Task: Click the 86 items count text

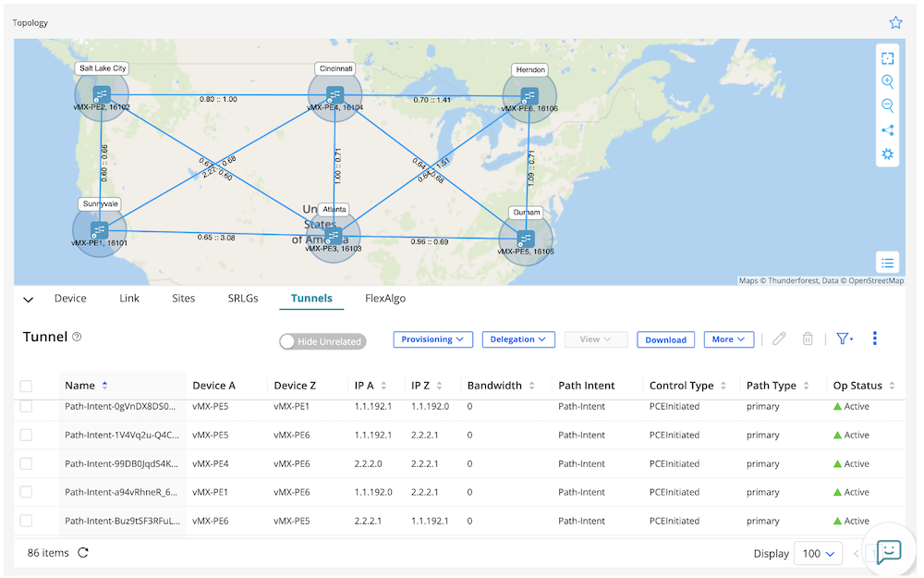Action: [x=48, y=553]
